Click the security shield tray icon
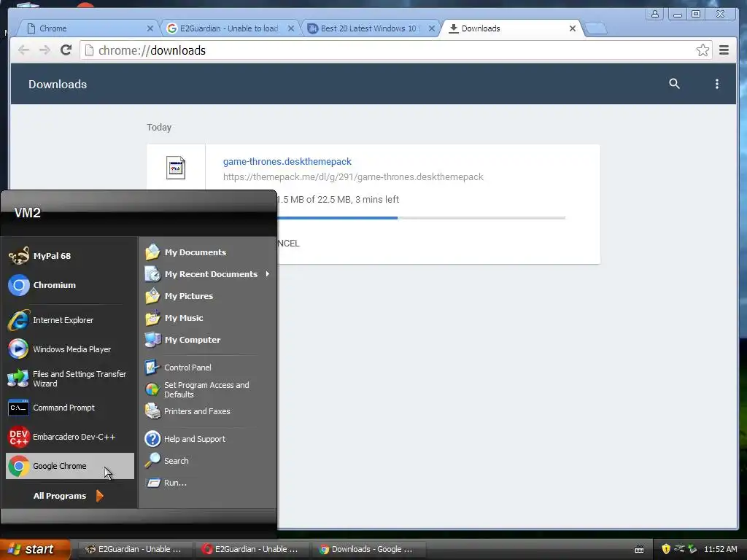This screenshot has height=560, width=747. tap(666, 549)
